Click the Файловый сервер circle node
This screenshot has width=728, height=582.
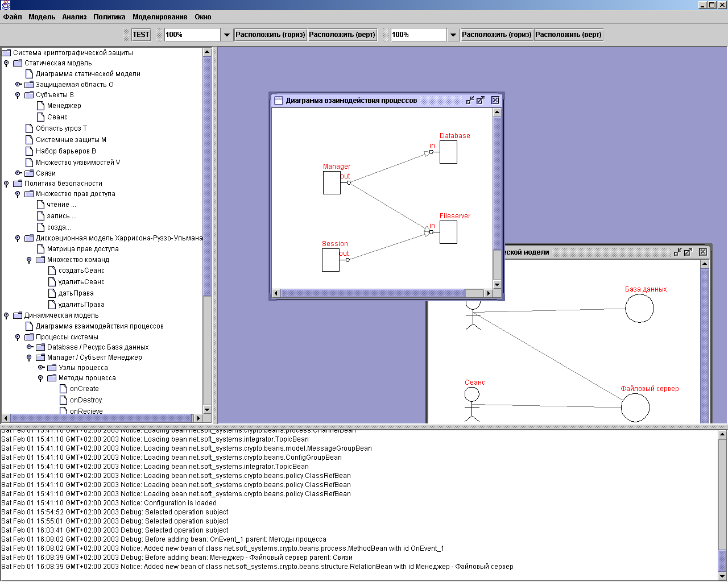[635, 408]
